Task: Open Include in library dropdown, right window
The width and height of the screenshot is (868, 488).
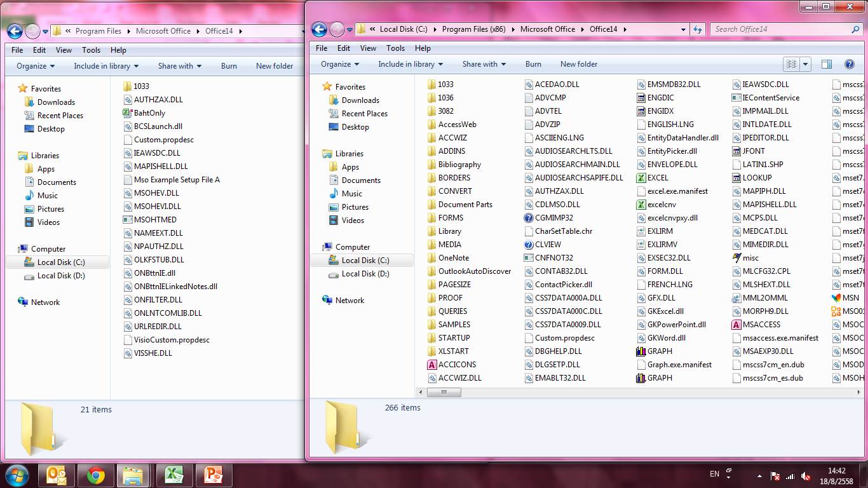Action: point(411,64)
